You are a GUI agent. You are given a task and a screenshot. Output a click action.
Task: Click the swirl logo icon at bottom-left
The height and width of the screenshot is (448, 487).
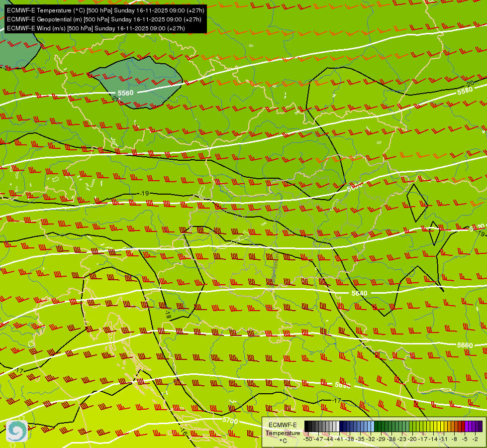[17, 431]
